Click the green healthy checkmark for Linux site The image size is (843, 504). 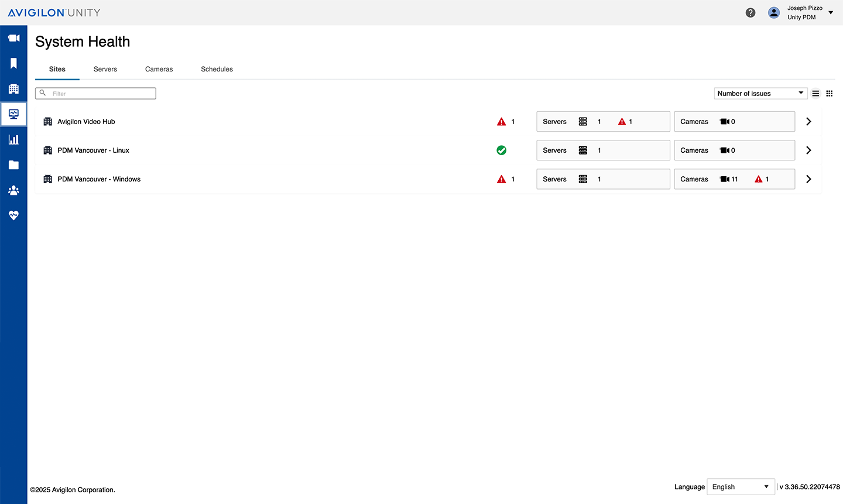502,150
